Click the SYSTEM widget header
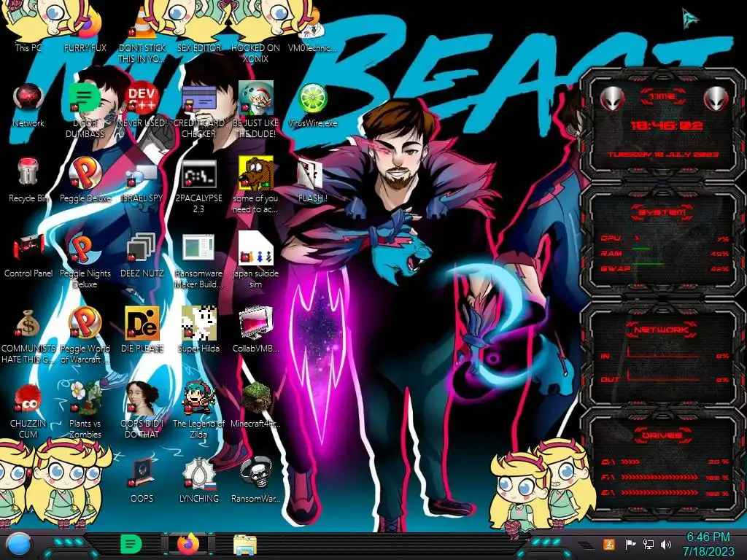Screen dimensions: 747x560 point(662,212)
